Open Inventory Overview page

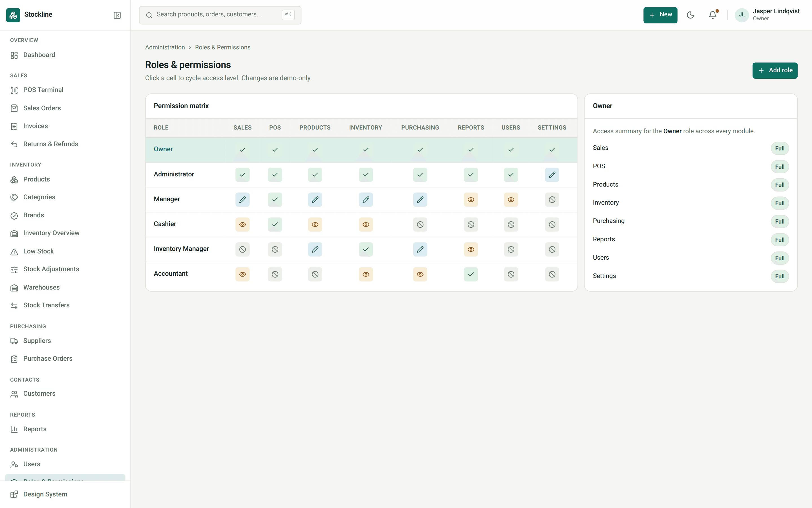coord(65,233)
